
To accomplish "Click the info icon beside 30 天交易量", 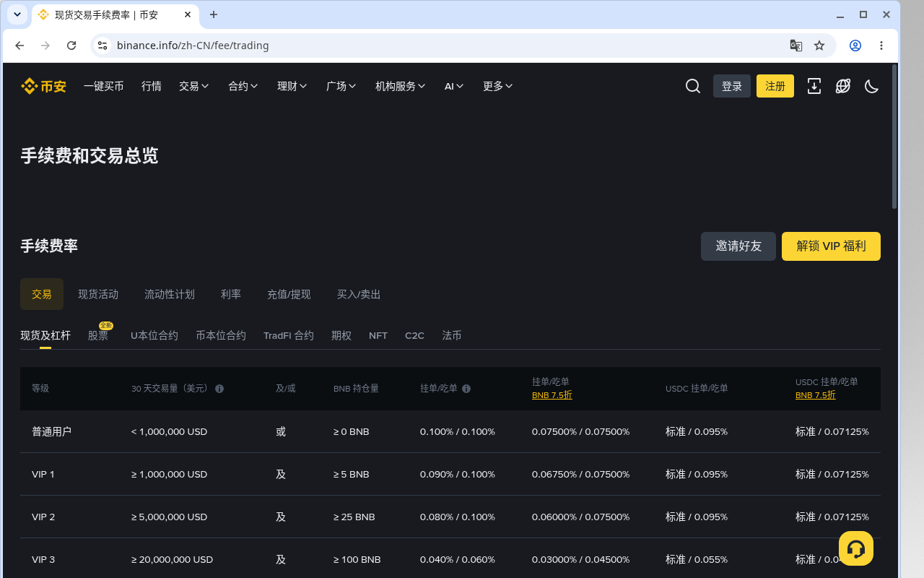I will tap(219, 389).
